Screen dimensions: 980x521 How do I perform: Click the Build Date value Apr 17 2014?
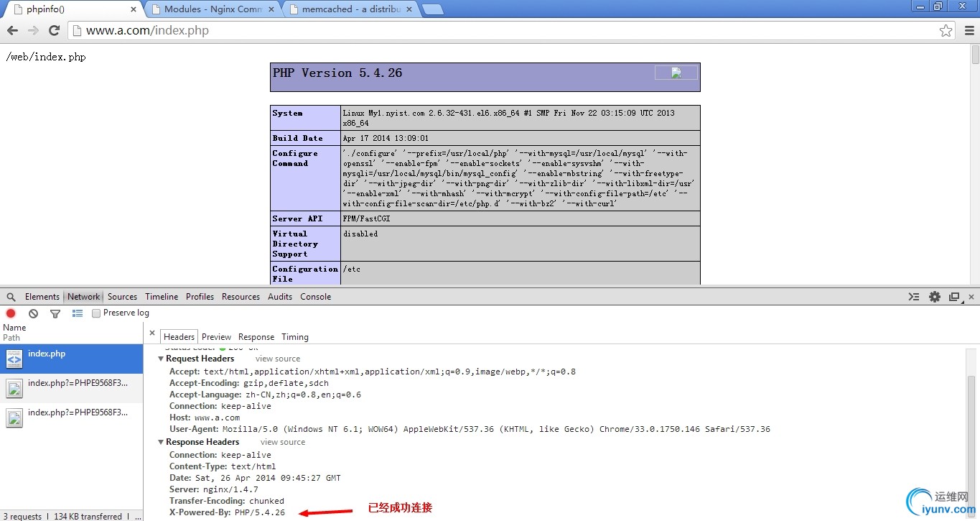point(386,138)
